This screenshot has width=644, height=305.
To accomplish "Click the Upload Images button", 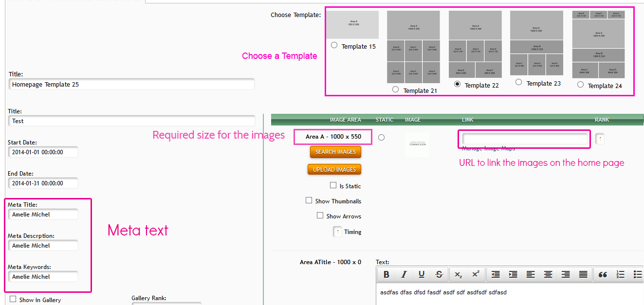I will click(334, 169).
